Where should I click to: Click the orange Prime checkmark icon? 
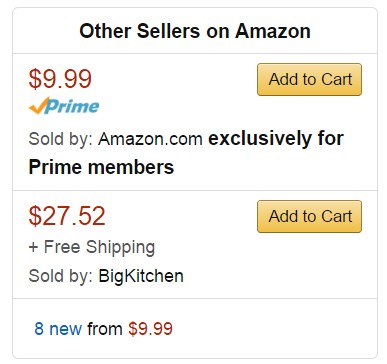pos(39,106)
